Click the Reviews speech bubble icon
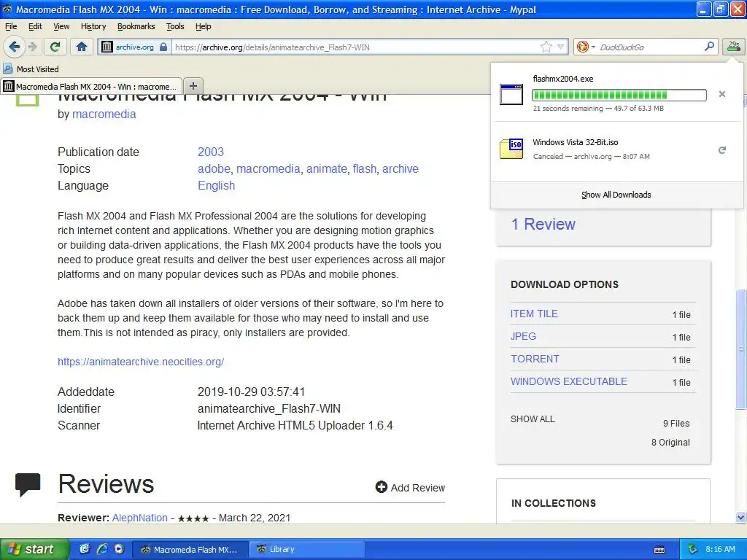The width and height of the screenshot is (747, 560). [28, 485]
